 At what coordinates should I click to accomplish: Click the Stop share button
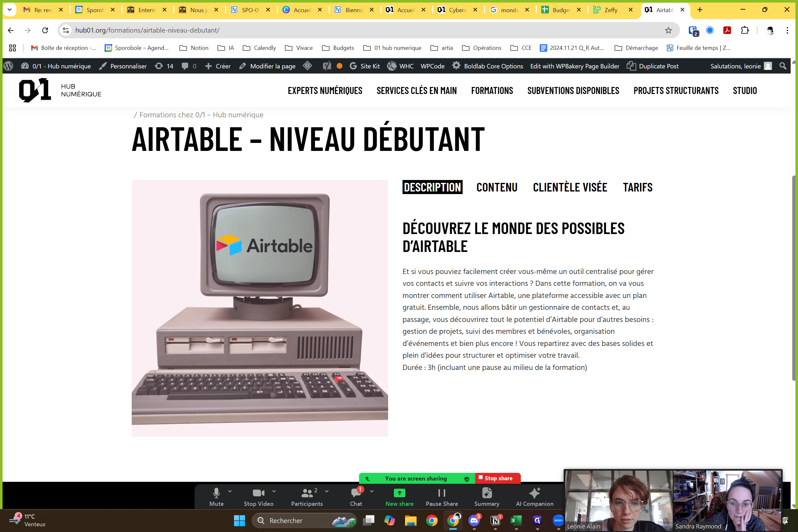[498, 478]
